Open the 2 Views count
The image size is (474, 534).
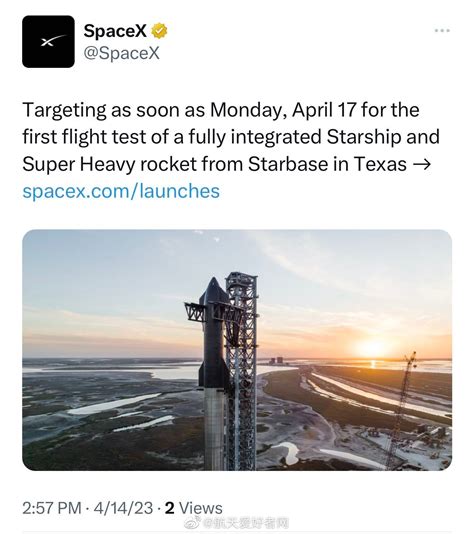coord(193,508)
